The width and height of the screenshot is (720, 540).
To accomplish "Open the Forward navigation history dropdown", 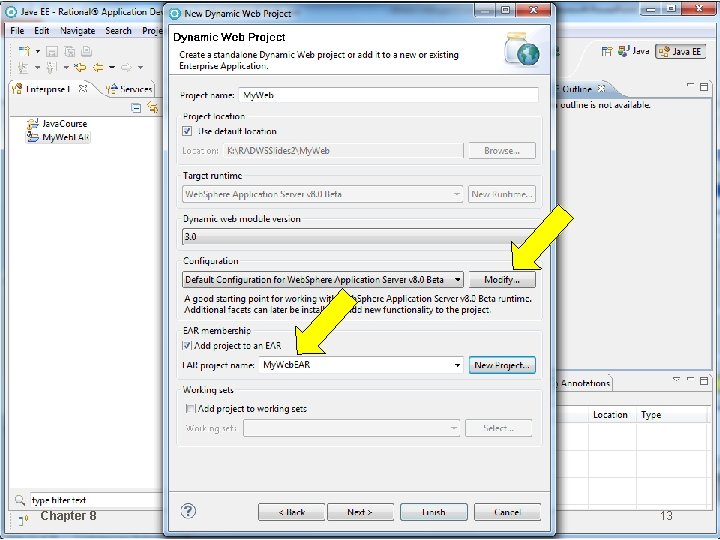I will click(x=141, y=68).
